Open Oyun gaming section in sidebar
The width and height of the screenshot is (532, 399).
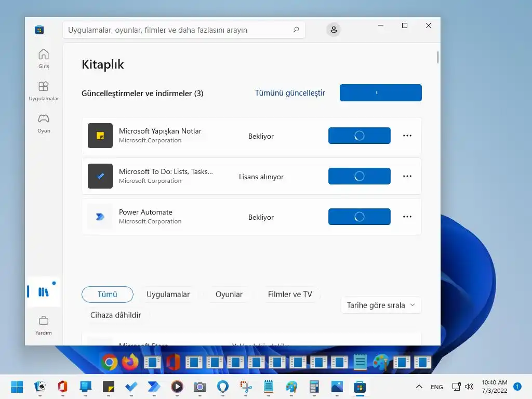pyautogui.click(x=44, y=124)
